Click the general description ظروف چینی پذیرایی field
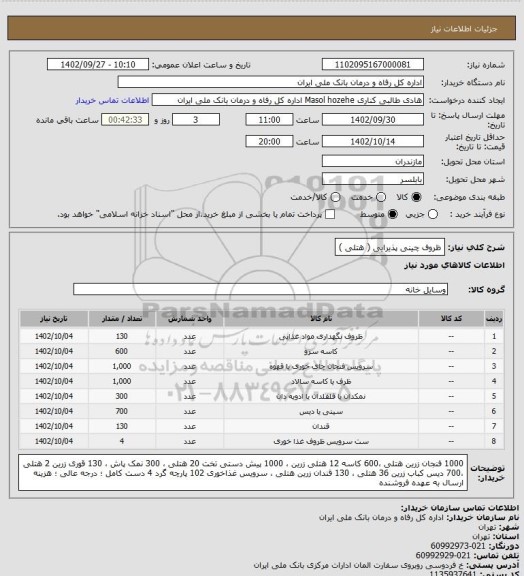 click(390, 248)
